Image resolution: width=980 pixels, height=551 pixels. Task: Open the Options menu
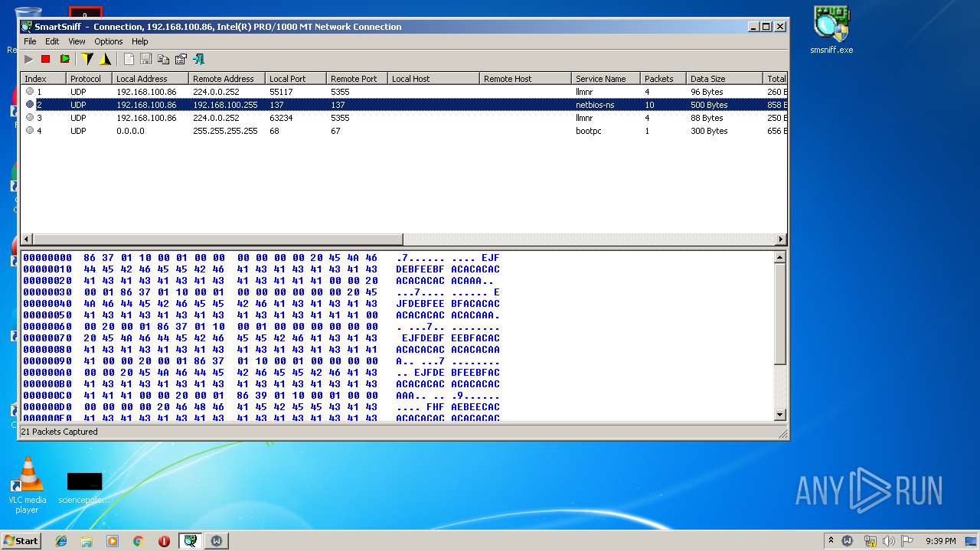click(x=109, y=41)
